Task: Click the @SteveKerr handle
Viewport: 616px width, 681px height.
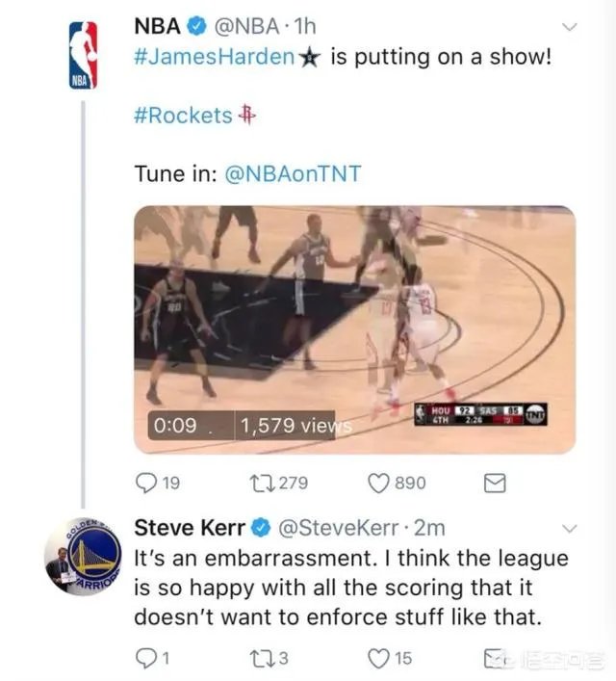Action: point(334,528)
